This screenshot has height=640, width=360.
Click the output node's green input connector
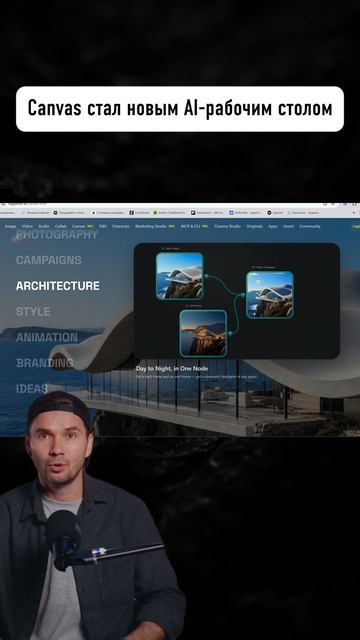coord(243,295)
